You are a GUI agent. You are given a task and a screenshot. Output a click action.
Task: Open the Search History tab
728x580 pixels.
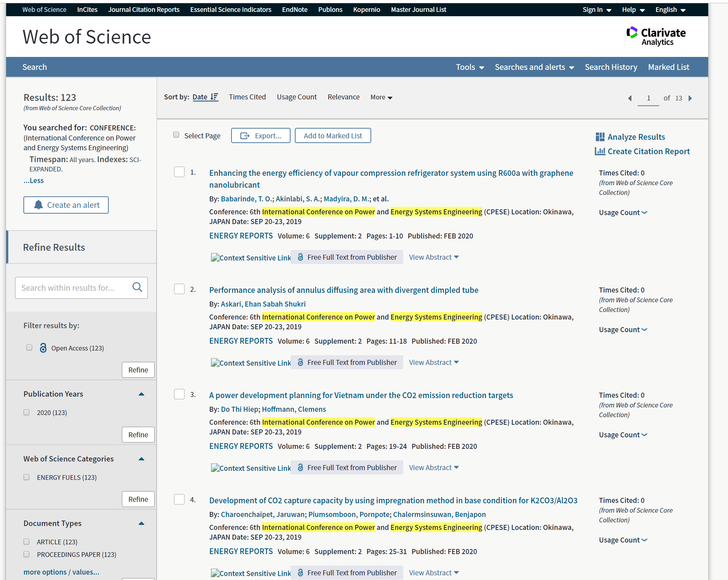tap(611, 67)
